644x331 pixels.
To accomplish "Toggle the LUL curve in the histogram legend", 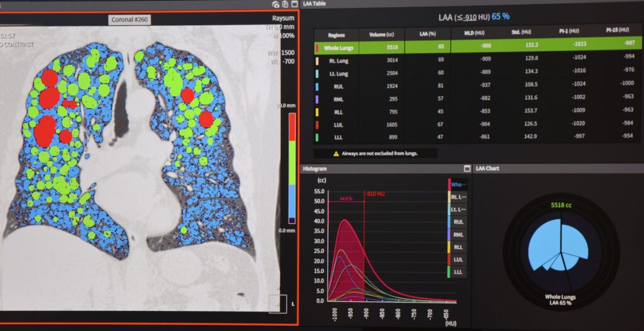I will (457, 260).
